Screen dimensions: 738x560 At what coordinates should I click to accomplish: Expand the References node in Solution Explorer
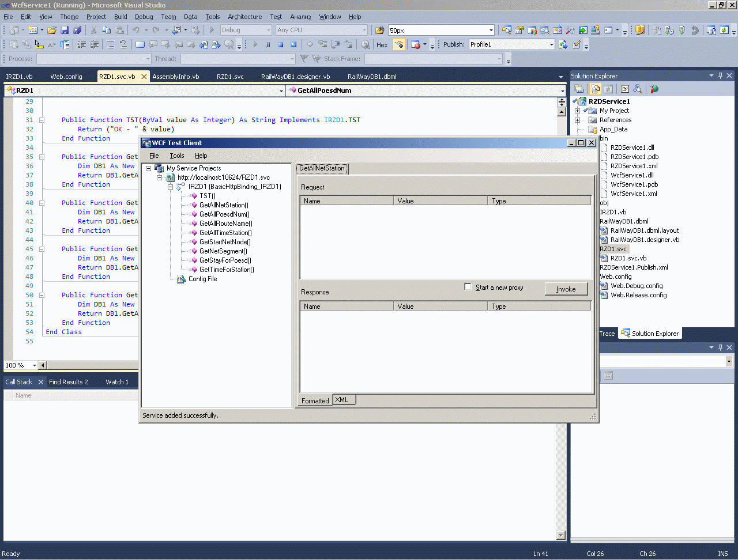pyautogui.click(x=577, y=120)
